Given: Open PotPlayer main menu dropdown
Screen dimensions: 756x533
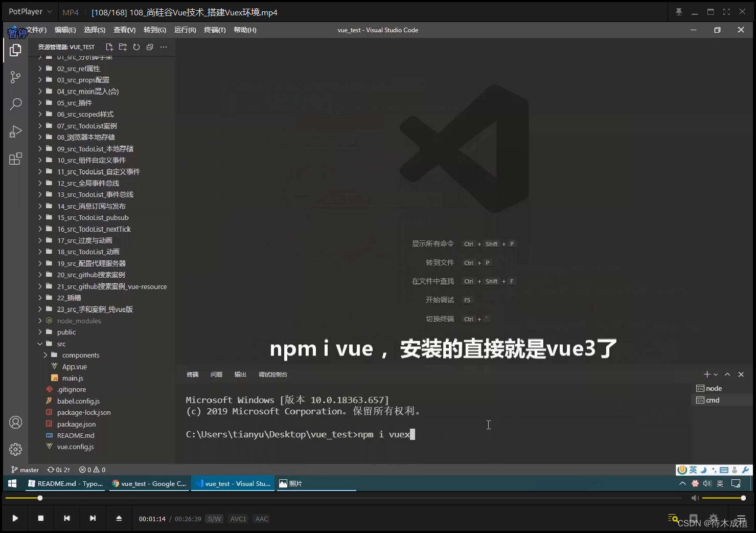Looking at the screenshot, I should (x=30, y=12).
